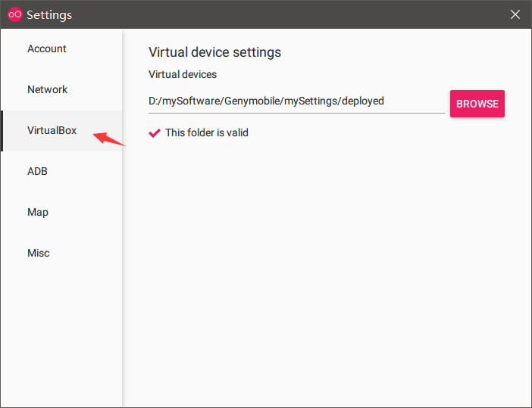Click the 'Virtual device settings' heading
532x408 pixels.
click(x=214, y=52)
